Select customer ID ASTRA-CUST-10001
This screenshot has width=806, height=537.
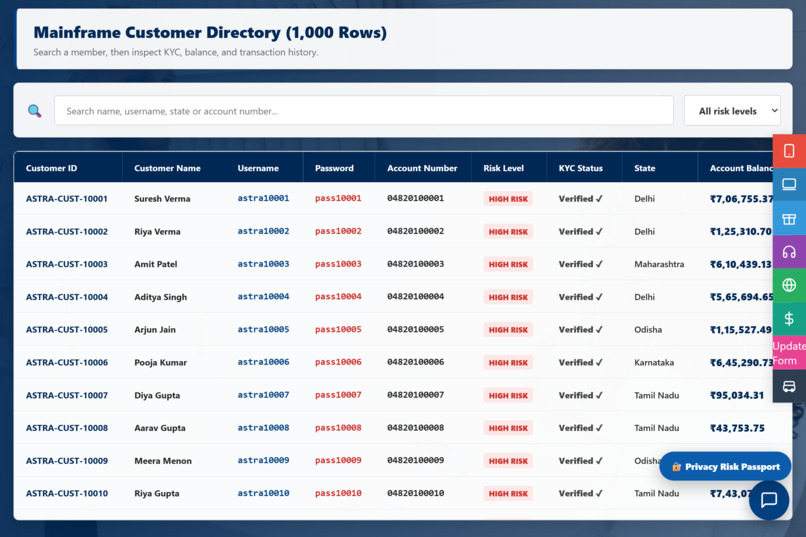pyautogui.click(x=67, y=198)
